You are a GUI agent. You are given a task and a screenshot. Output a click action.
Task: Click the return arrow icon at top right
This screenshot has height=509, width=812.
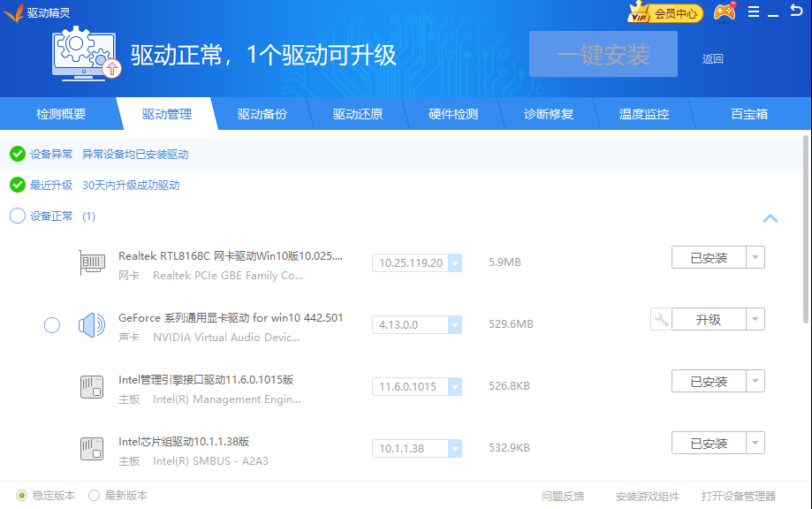(796, 11)
